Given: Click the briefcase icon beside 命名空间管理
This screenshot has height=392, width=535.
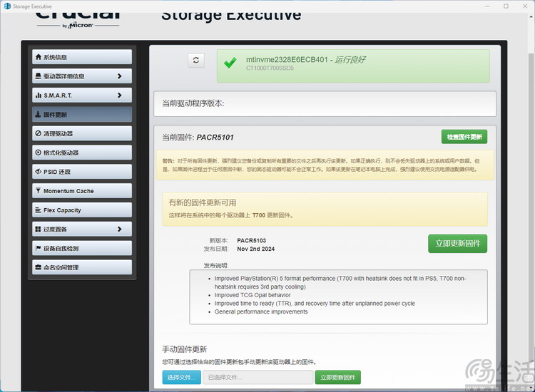Looking at the screenshot, I should 39,267.
